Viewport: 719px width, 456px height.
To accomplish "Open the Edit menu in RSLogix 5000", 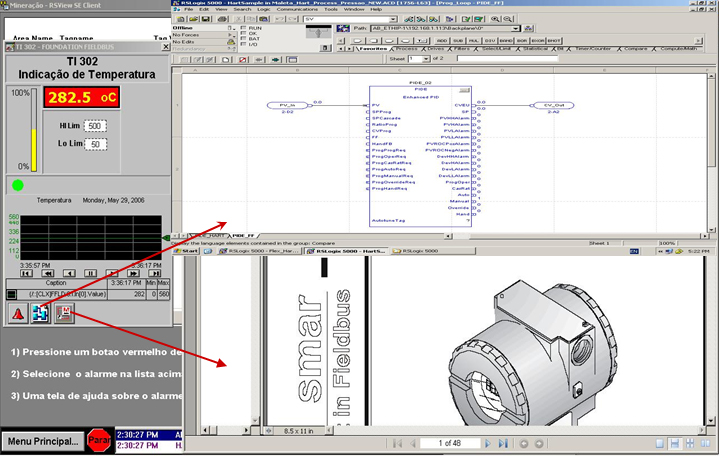I will click(x=204, y=9).
